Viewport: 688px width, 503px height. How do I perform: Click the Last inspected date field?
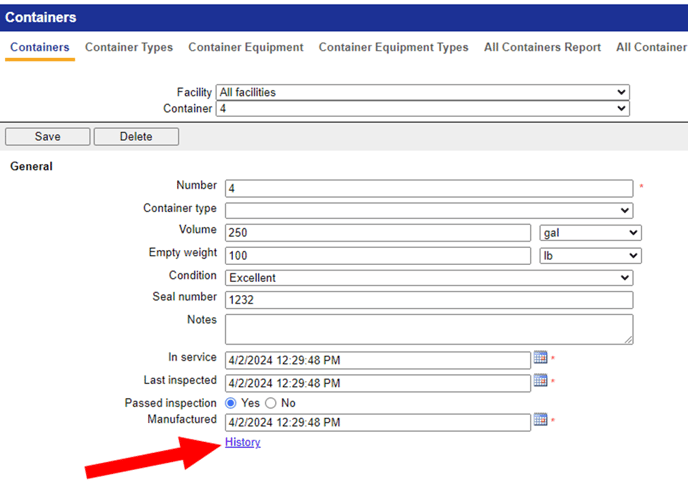pos(378,383)
